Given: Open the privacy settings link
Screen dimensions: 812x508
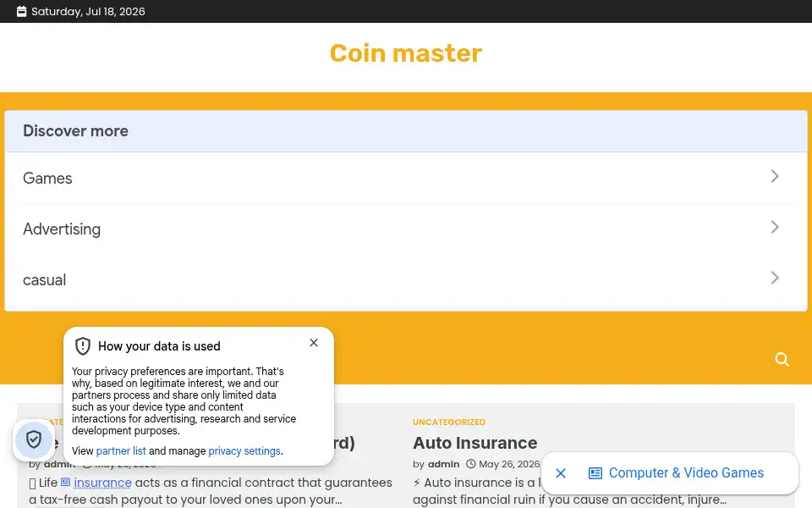Looking at the screenshot, I should coord(244,451).
